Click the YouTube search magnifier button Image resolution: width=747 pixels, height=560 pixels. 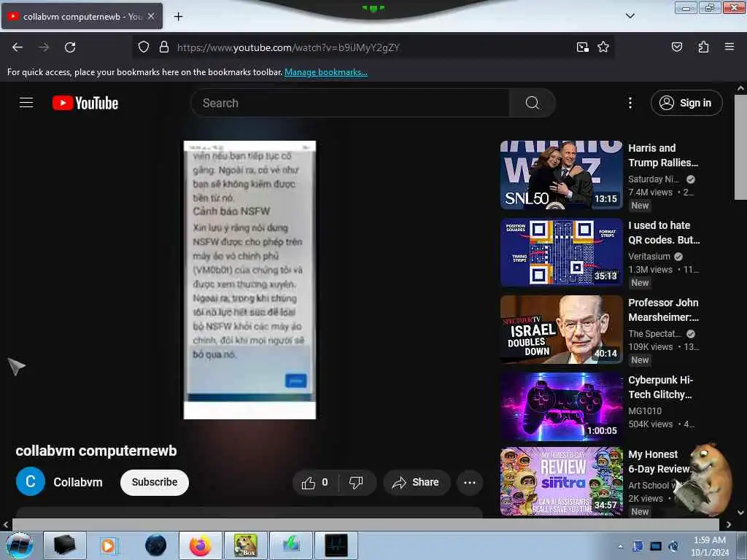tap(532, 103)
